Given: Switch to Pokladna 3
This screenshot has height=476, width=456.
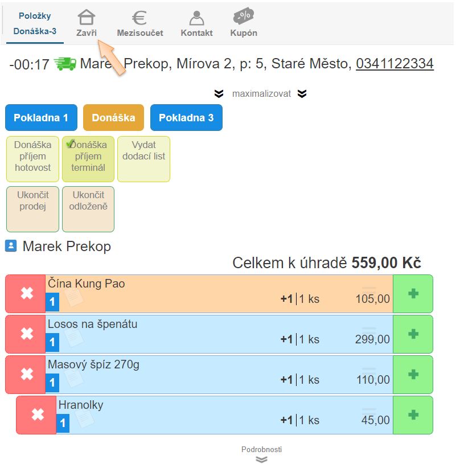Looking at the screenshot, I should 186,118.
